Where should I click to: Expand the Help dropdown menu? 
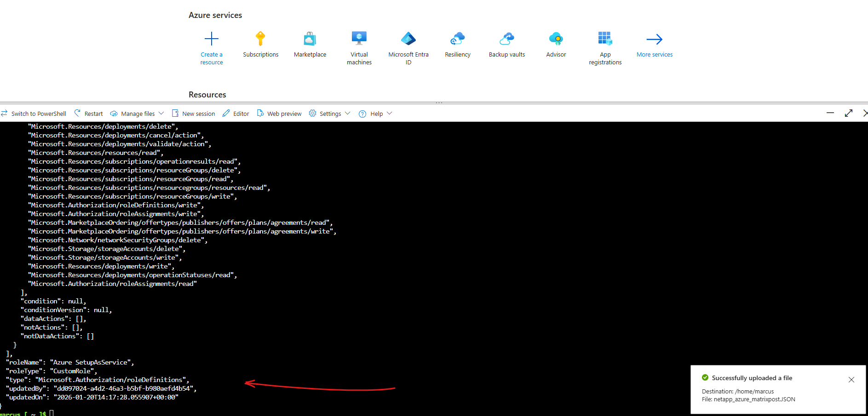click(376, 114)
